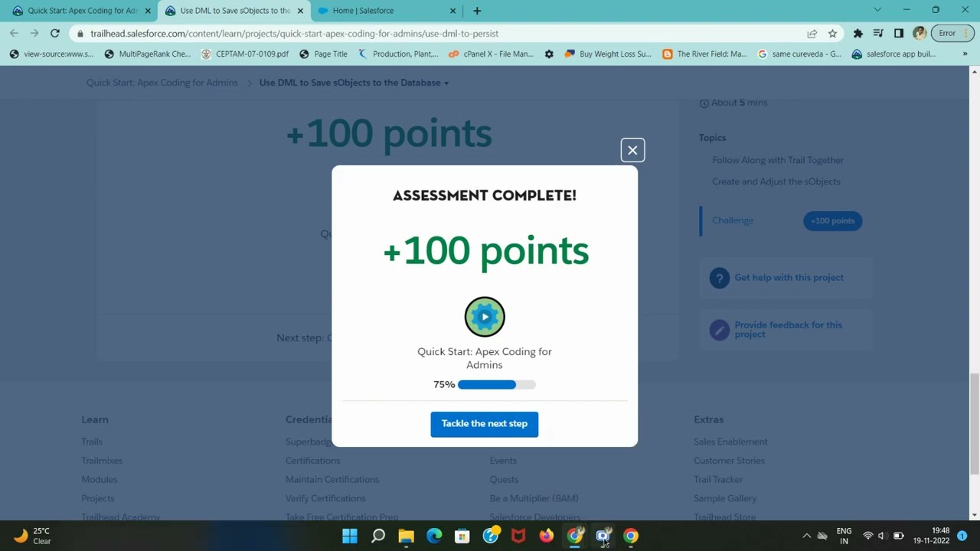Image resolution: width=980 pixels, height=551 pixels.
Task: Bookmark this page with the star icon
Action: click(832, 33)
